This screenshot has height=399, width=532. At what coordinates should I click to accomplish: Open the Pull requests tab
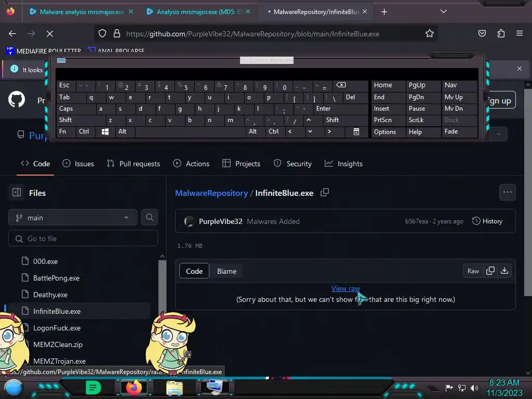(134, 164)
